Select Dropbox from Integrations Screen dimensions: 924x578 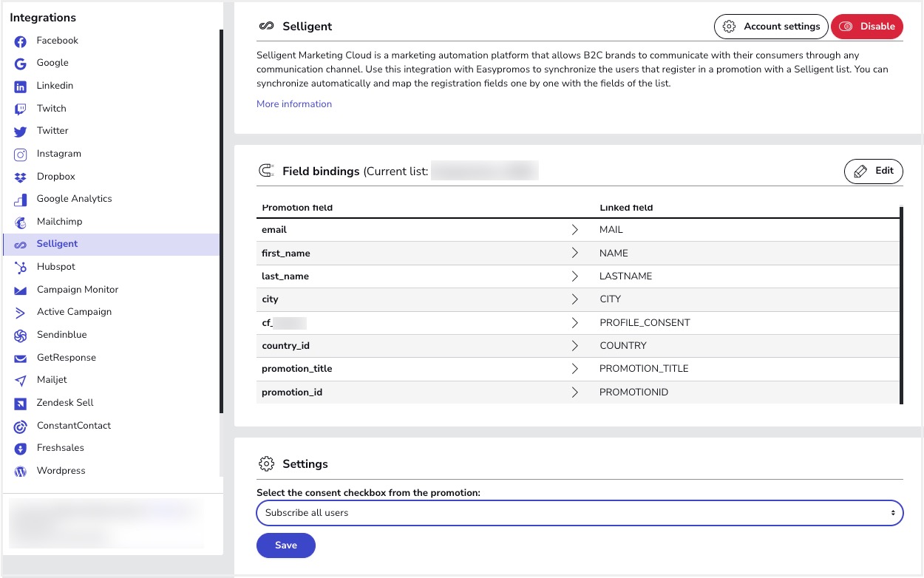(x=56, y=177)
